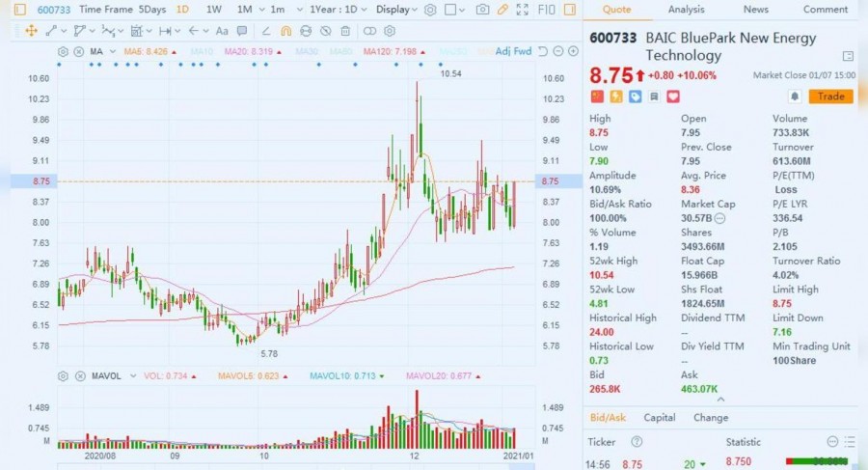868x470 pixels.
Task: Remove the MAVOL indicator
Action: 80,376
